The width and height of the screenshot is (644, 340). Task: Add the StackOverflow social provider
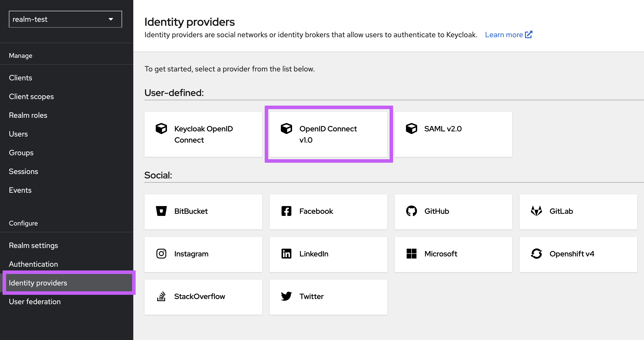click(203, 297)
